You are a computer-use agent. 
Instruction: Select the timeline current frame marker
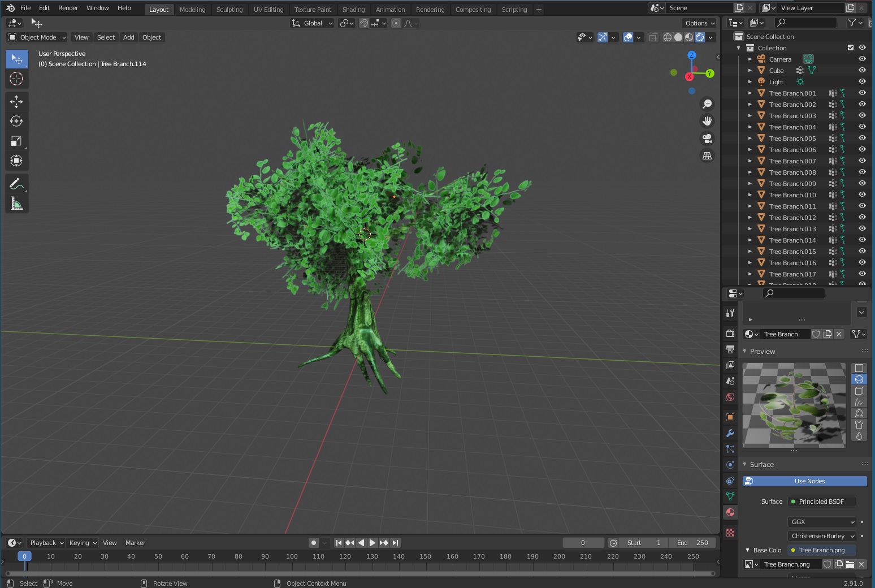click(24, 556)
